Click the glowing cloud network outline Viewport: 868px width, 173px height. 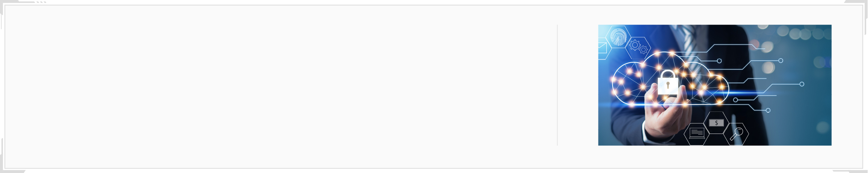click(x=670, y=79)
